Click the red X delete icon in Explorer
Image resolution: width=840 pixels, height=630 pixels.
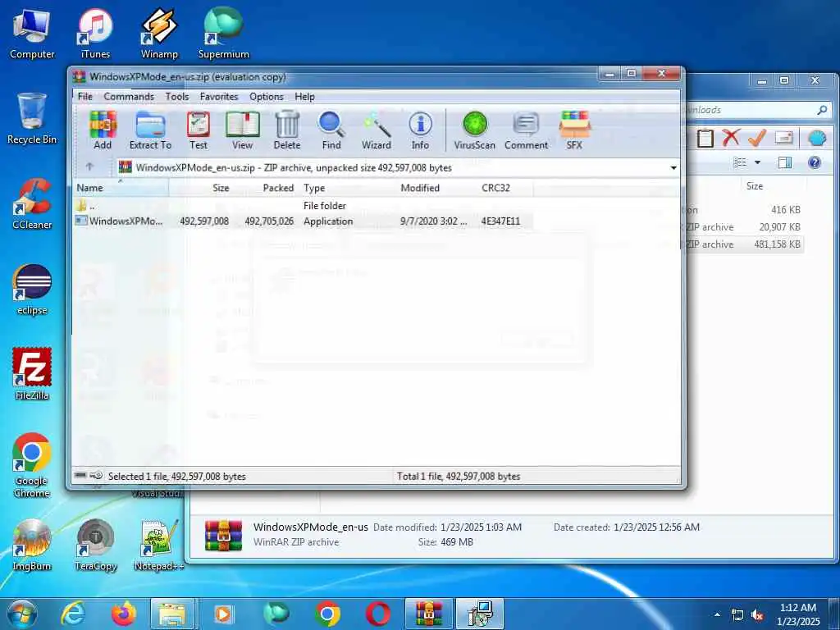tap(731, 138)
